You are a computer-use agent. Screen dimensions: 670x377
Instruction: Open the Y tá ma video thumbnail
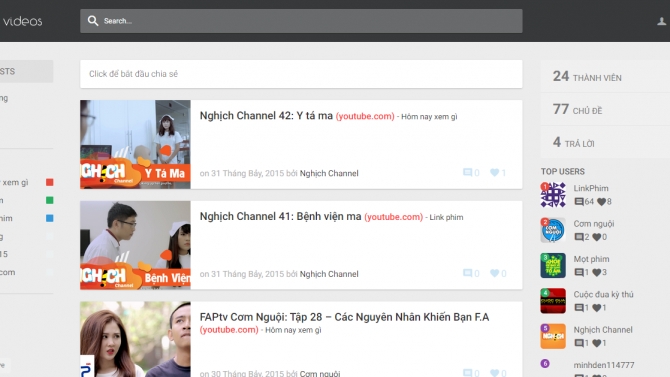[135, 144]
